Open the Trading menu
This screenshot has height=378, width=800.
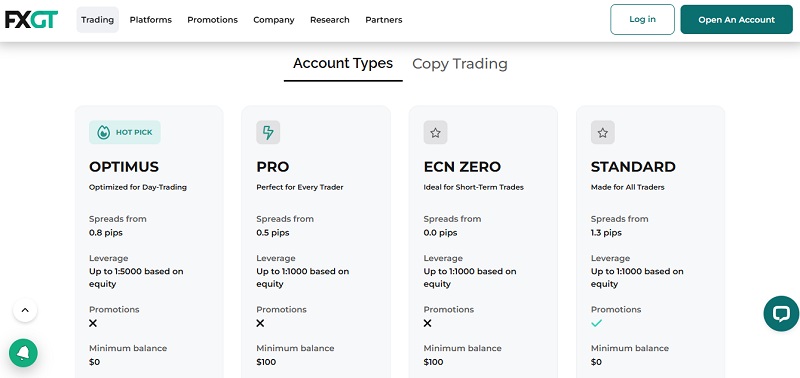pyautogui.click(x=97, y=20)
